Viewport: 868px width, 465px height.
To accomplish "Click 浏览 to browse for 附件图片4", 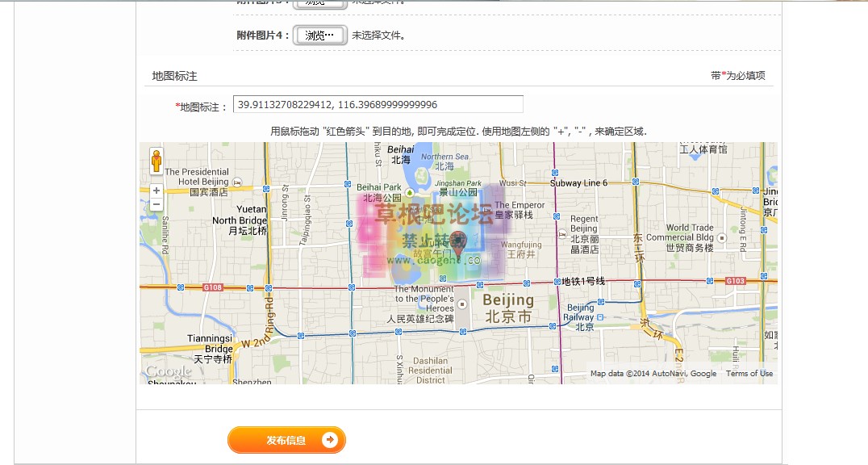I will tap(319, 36).
